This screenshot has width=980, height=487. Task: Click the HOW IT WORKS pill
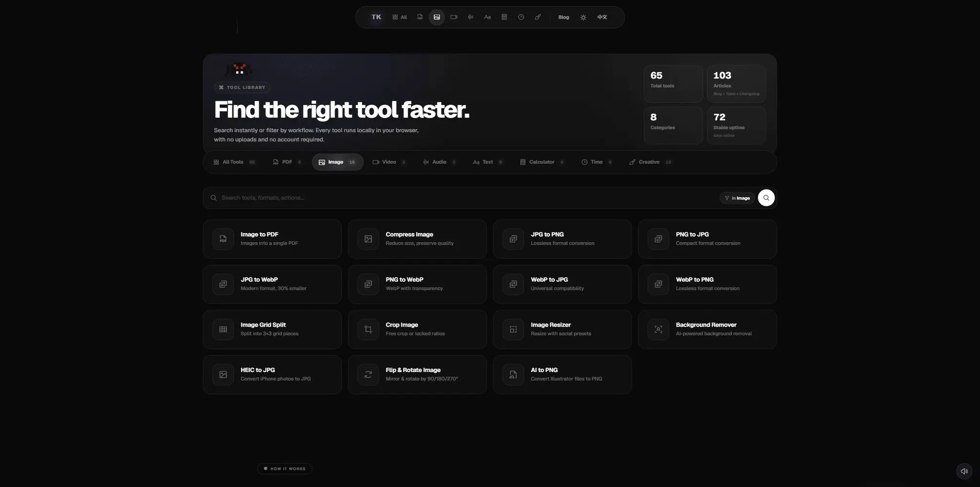point(285,469)
